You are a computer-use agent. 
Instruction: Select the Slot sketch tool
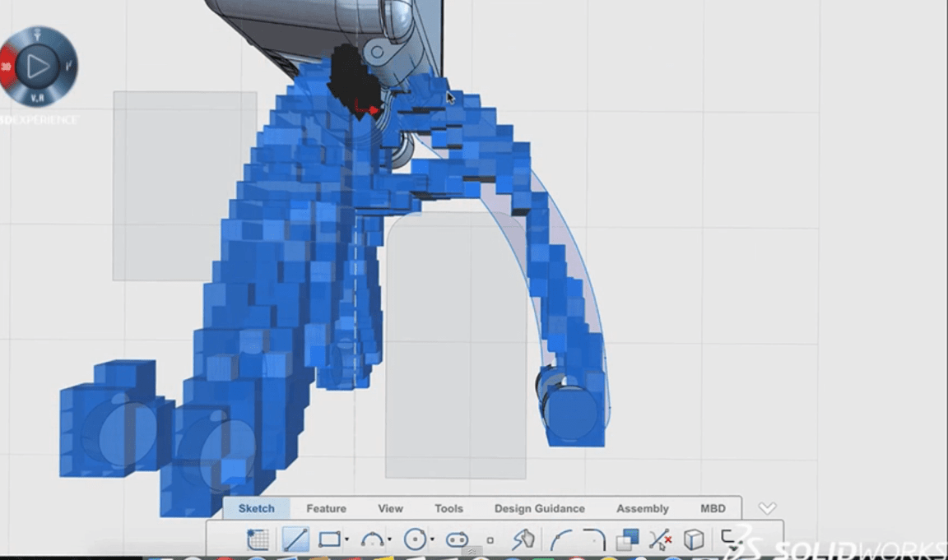(457, 540)
